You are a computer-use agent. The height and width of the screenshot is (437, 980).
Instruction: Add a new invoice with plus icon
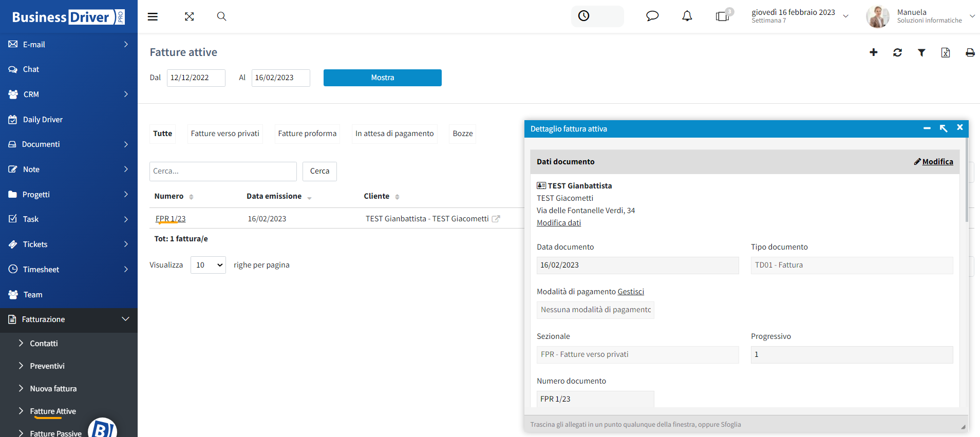coord(874,52)
